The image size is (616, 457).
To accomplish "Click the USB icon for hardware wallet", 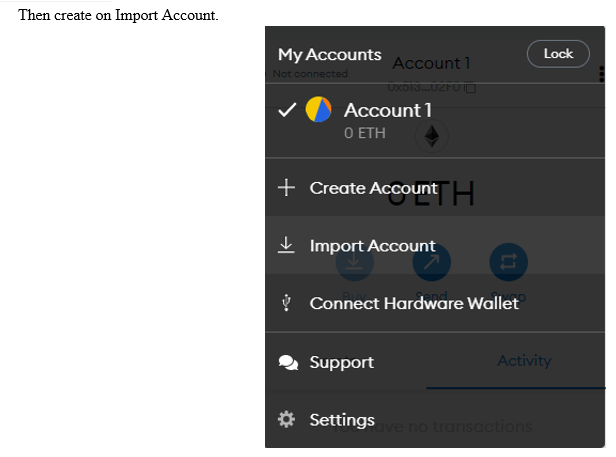I will pyautogui.click(x=286, y=303).
